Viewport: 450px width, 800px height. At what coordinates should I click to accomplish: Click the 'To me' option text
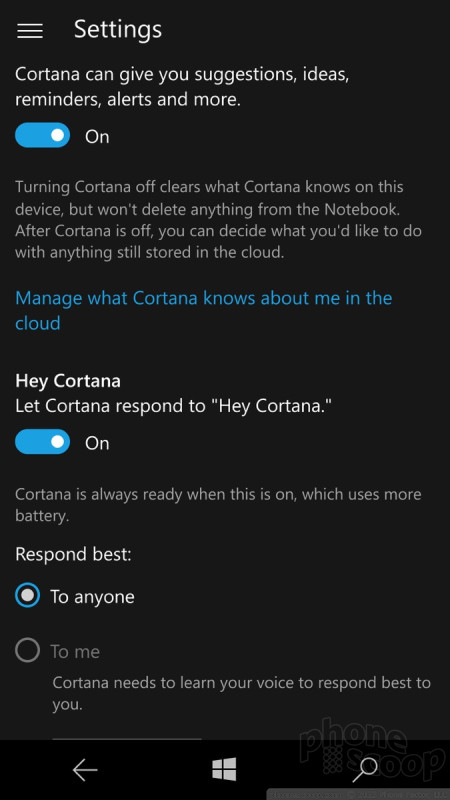pyautogui.click(x=75, y=652)
